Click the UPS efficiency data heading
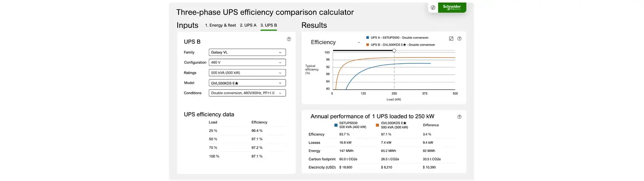 (x=209, y=114)
